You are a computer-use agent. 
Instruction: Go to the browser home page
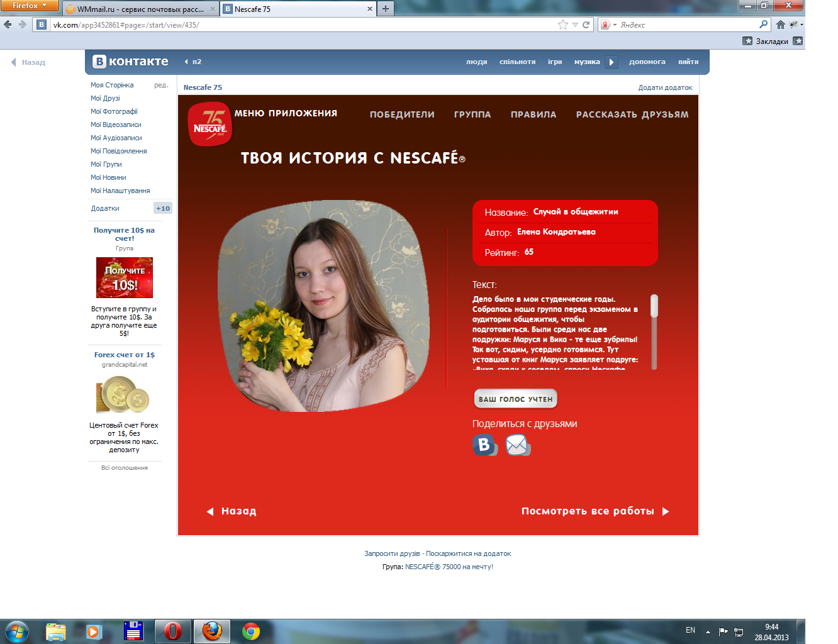tap(781, 25)
